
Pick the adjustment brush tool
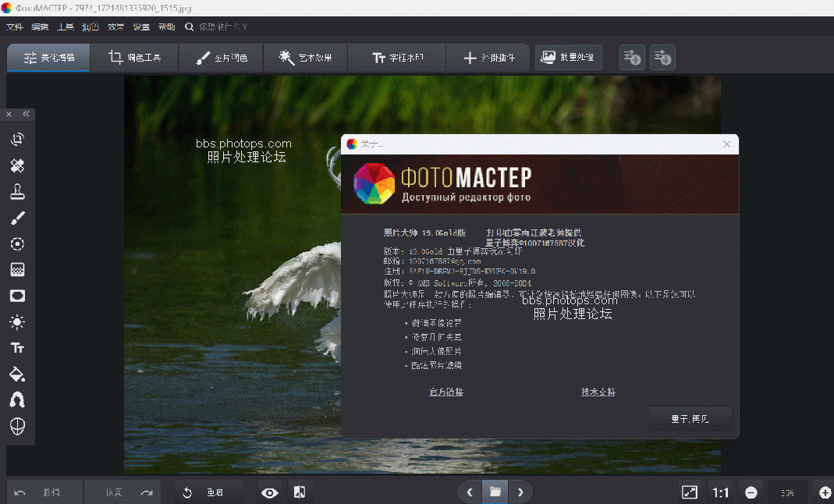click(x=17, y=218)
